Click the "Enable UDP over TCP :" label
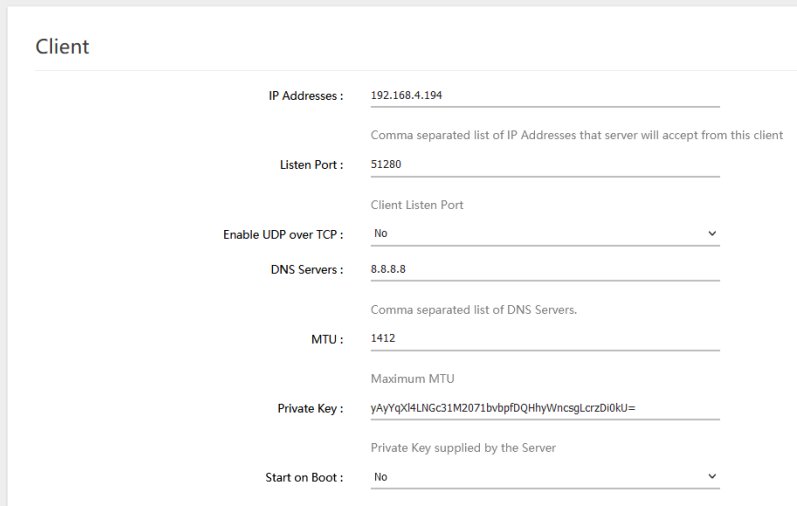 [282, 235]
